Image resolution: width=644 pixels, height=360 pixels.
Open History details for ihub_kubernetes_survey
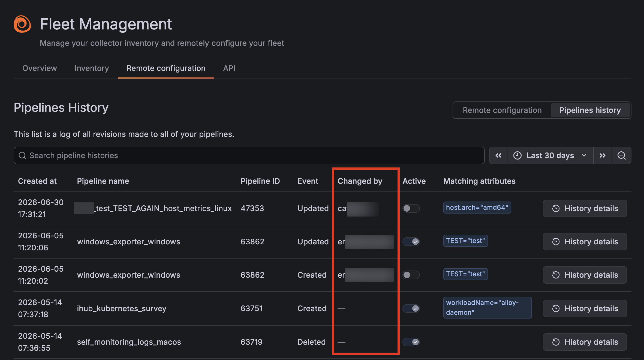coord(585,308)
